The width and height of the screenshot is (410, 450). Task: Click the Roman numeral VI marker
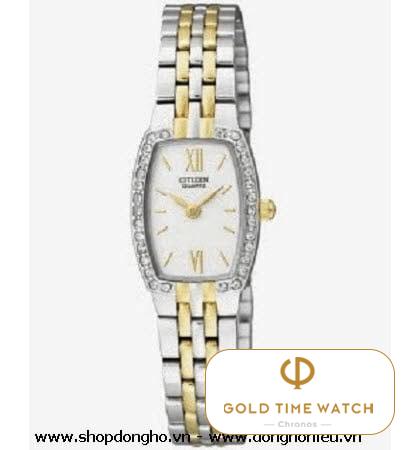click(x=197, y=260)
